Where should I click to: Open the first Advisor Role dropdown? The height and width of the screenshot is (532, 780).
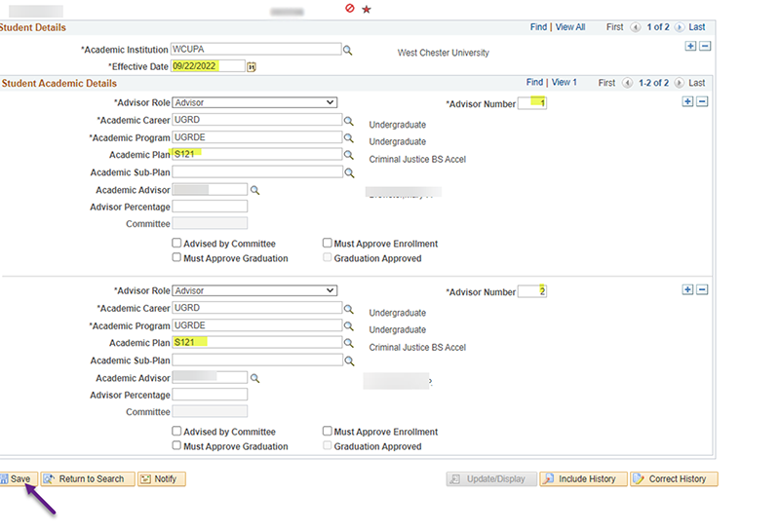254,102
